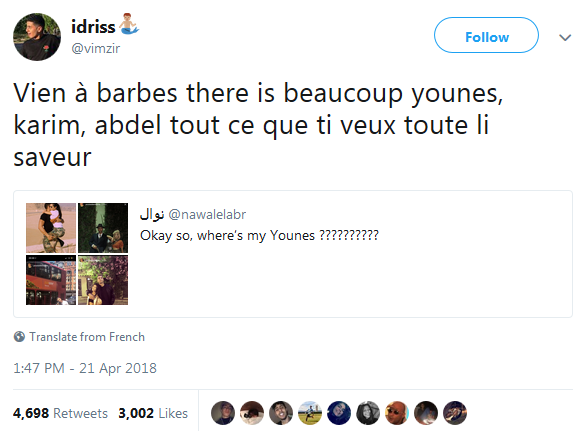586x431 pixels.
Task: Click the second liker avatar icon
Action: [x=252, y=413]
